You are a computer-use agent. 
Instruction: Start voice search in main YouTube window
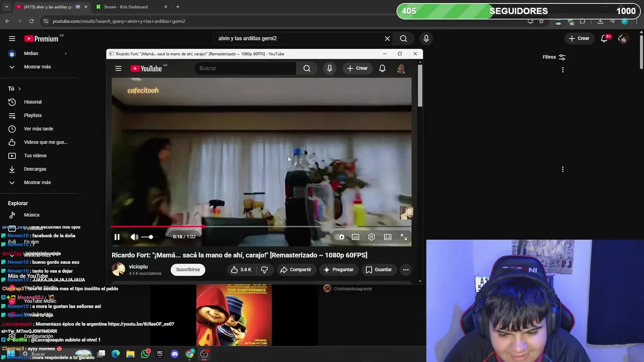point(426,38)
